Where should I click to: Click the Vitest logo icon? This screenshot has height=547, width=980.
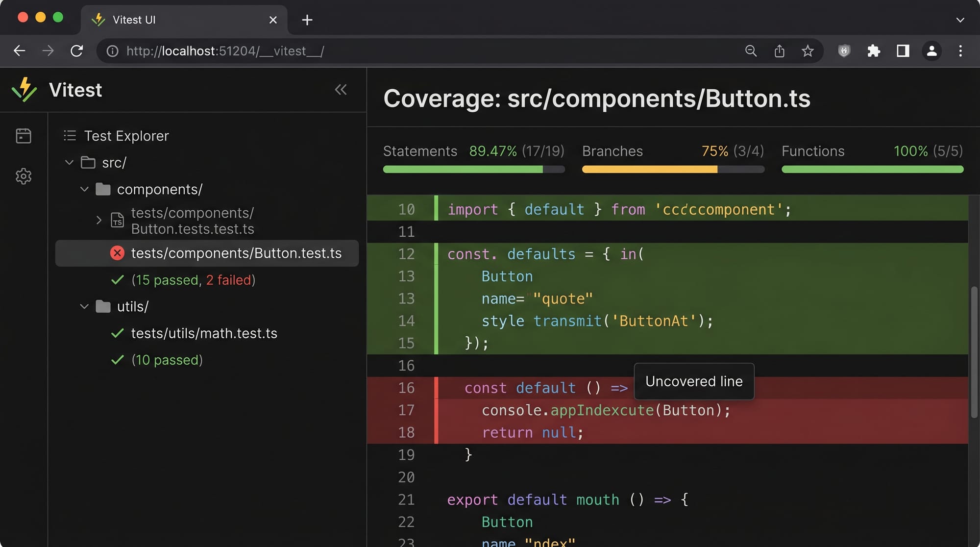(24, 90)
